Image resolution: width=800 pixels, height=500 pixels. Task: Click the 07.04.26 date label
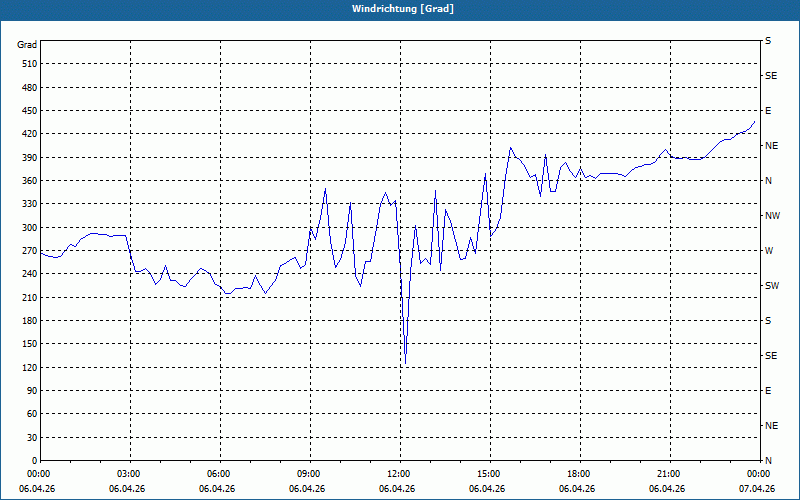[x=757, y=489]
